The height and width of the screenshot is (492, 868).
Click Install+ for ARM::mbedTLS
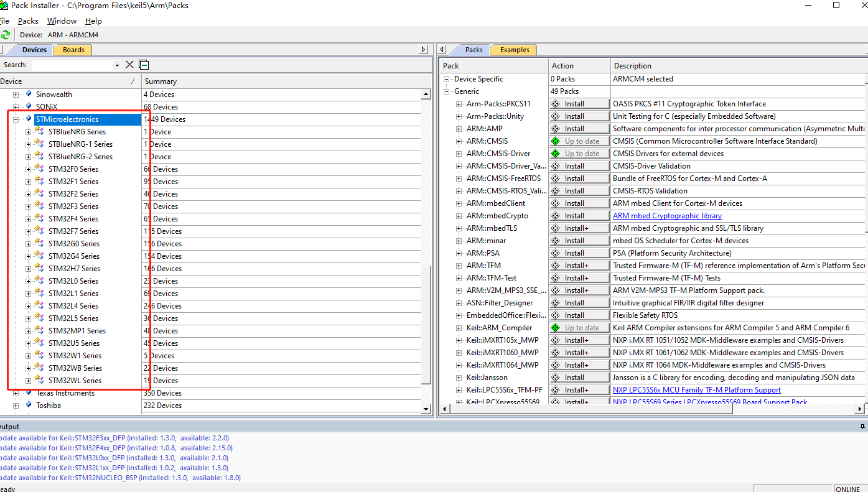(579, 228)
